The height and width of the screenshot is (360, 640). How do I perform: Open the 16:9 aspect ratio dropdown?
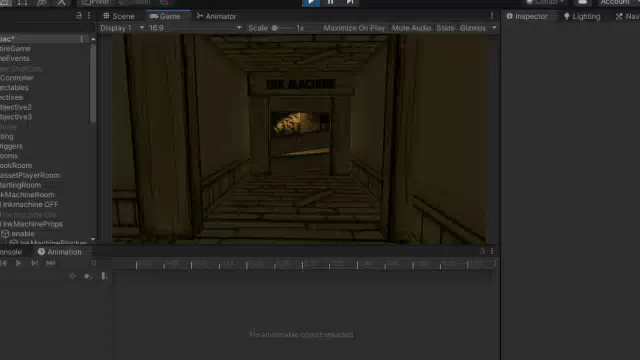click(x=195, y=28)
